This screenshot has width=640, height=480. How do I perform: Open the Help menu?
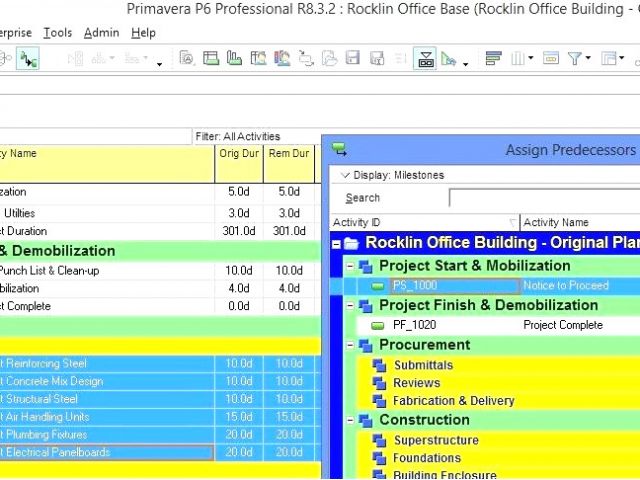tap(143, 33)
